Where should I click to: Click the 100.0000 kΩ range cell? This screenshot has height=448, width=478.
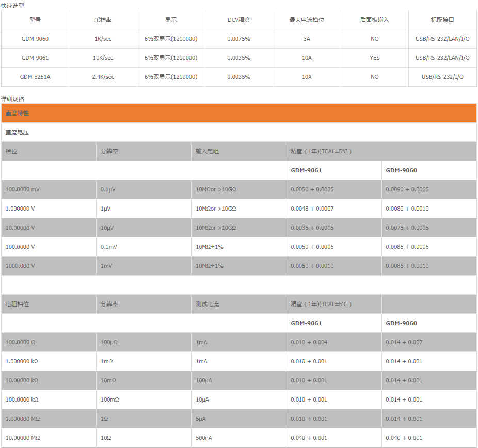(x=49, y=399)
